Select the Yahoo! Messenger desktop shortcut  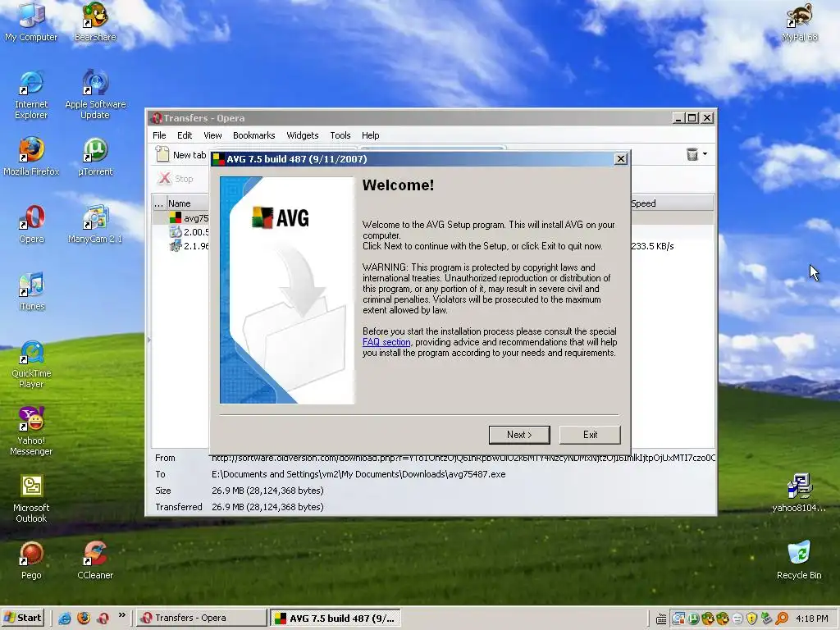point(31,431)
